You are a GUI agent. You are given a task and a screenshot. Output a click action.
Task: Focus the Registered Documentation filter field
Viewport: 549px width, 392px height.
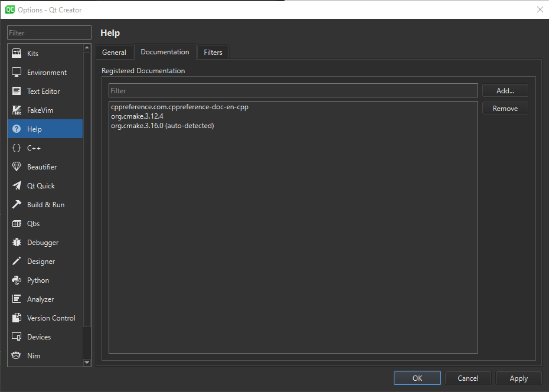(x=293, y=91)
